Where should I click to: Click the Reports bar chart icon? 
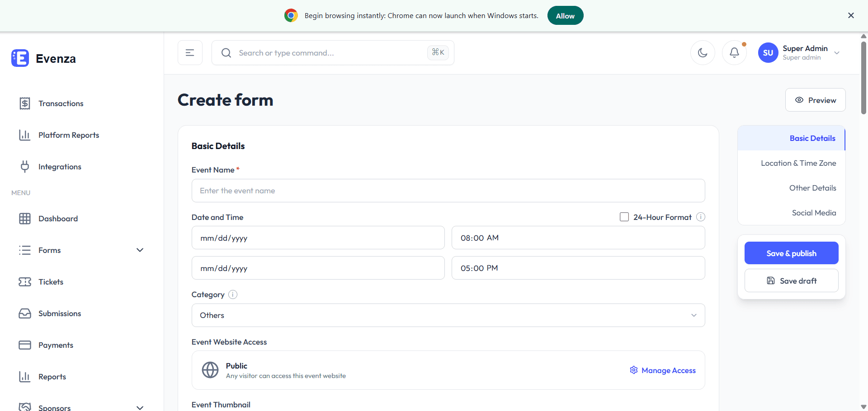25,377
